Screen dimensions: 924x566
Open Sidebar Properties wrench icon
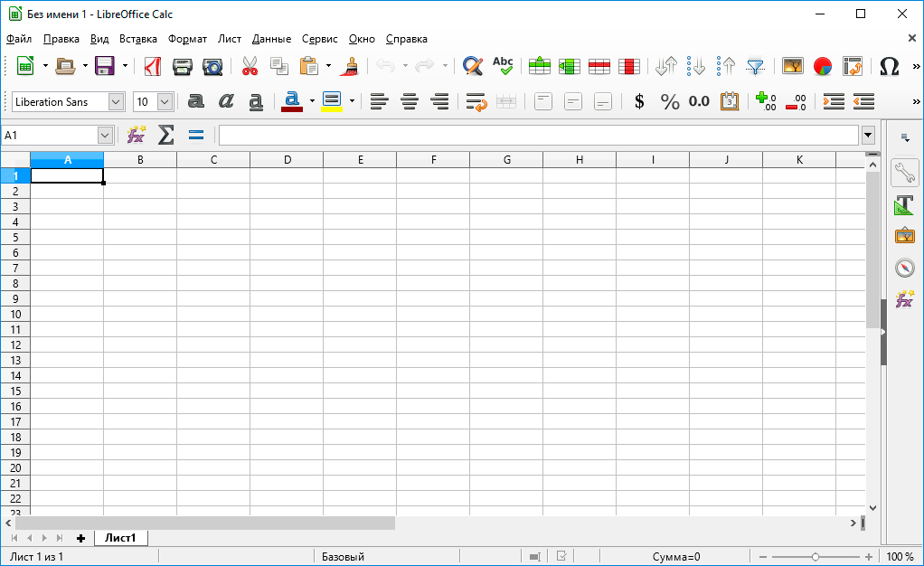coord(904,174)
